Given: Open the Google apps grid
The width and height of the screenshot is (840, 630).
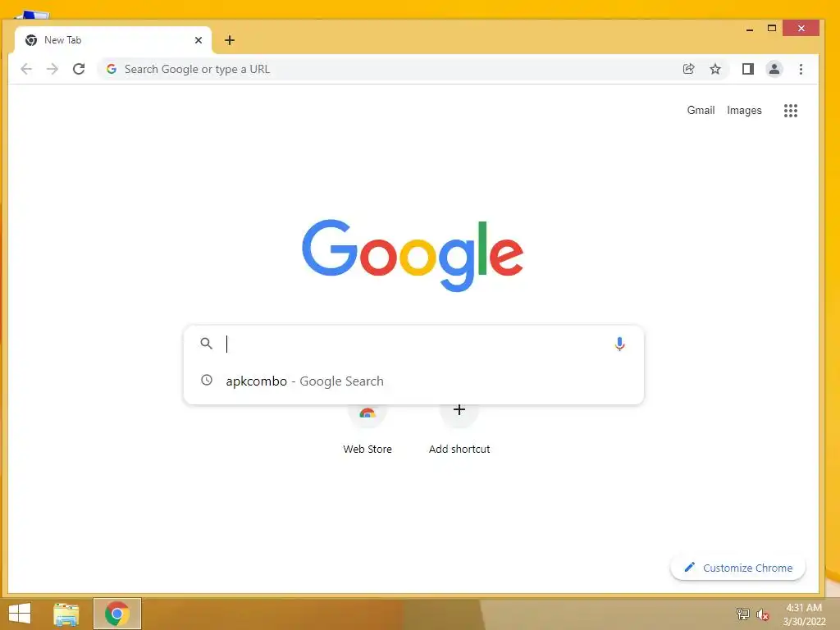Looking at the screenshot, I should point(791,111).
